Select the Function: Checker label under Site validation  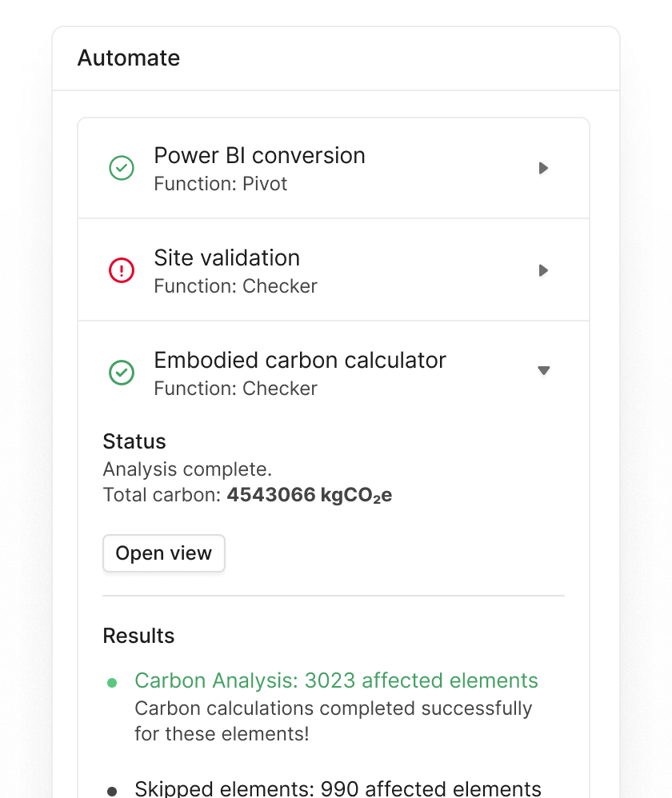[235, 285]
